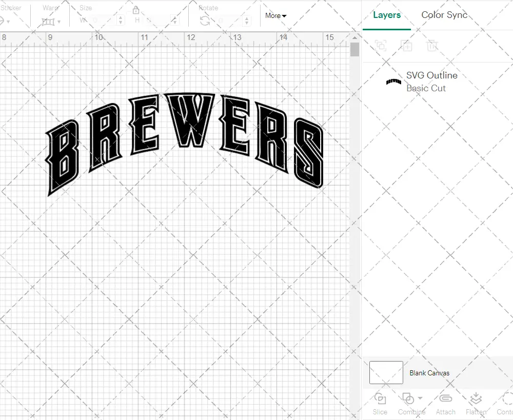
Task: Click the canvas scrollbar up arrow
Action: pos(354,37)
